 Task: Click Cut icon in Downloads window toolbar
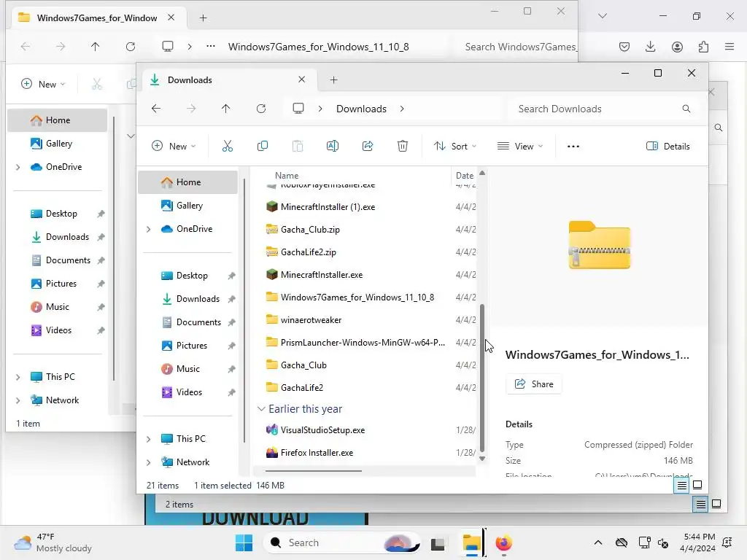tap(228, 146)
